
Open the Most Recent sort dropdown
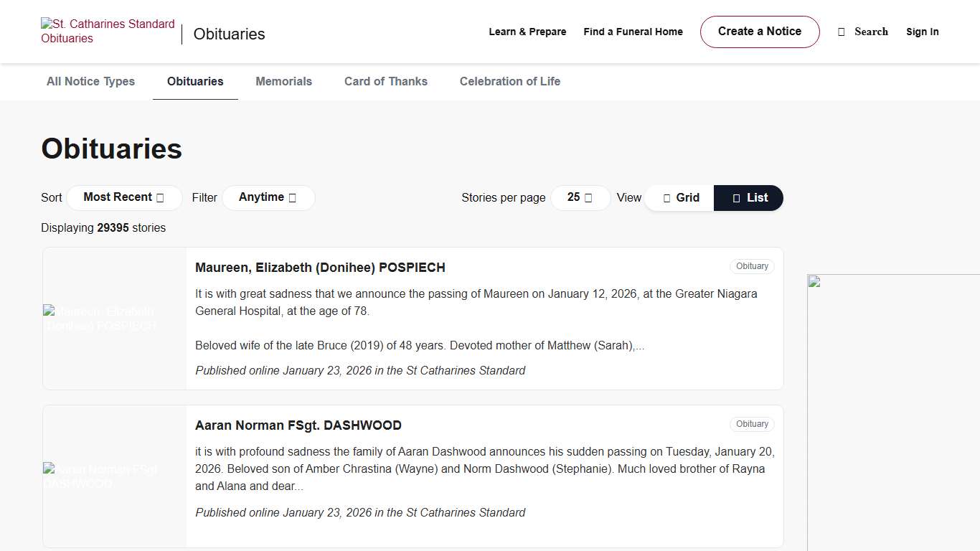[x=123, y=197]
